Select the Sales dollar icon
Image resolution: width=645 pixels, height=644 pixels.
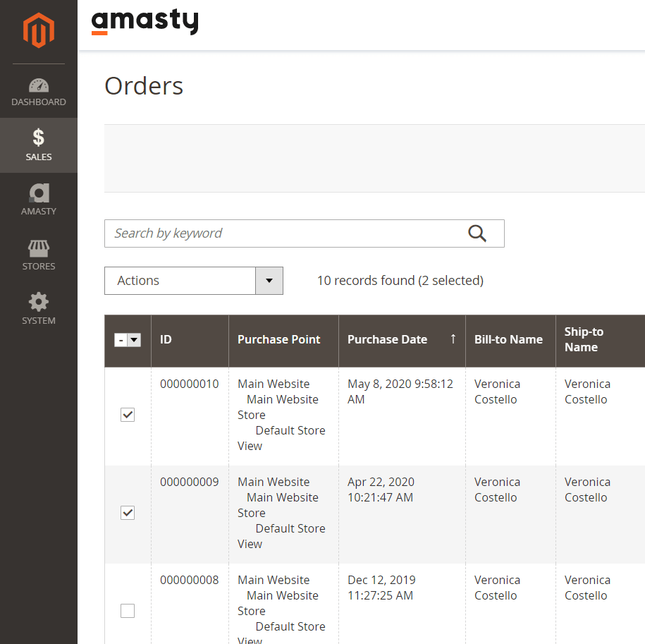tap(39, 138)
